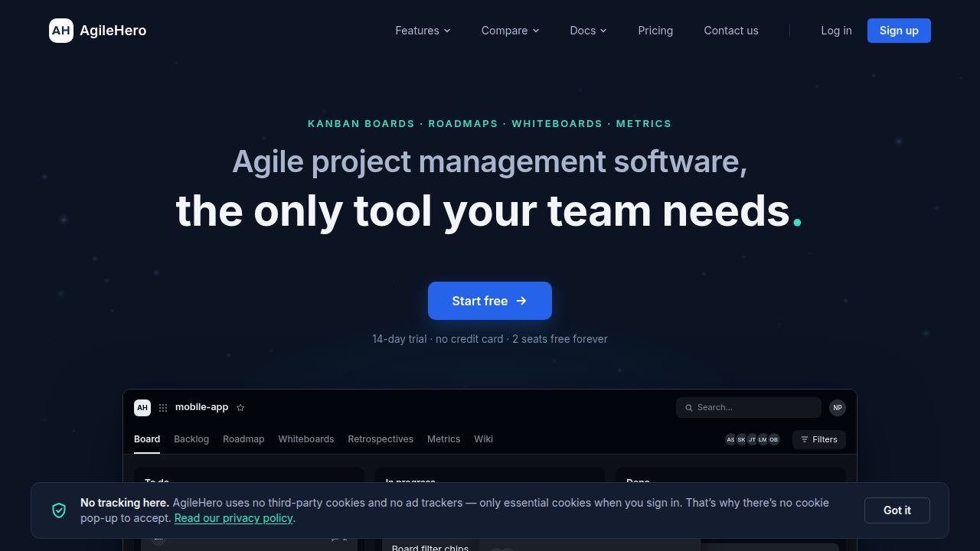The width and height of the screenshot is (980, 551).
Task: Expand the Features dropdown menu
Action: click(423, 31)
